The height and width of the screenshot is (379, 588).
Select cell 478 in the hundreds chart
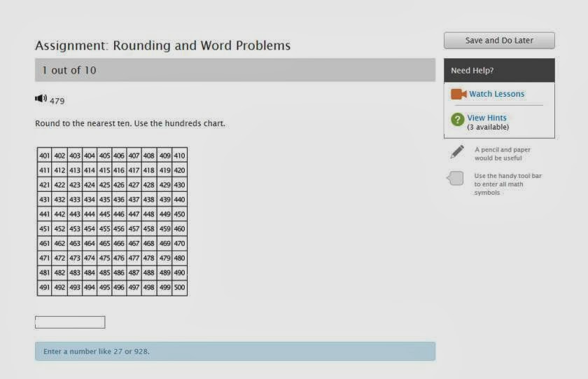click(149, 259)
